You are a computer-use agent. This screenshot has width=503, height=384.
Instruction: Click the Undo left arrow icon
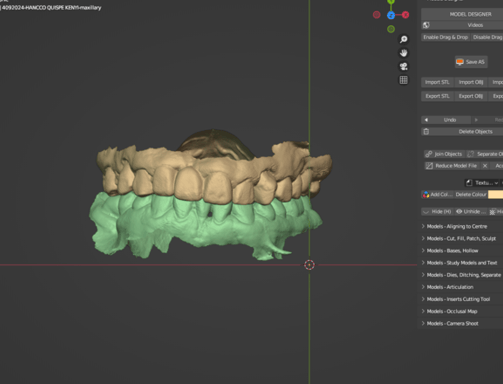[426, 120]
